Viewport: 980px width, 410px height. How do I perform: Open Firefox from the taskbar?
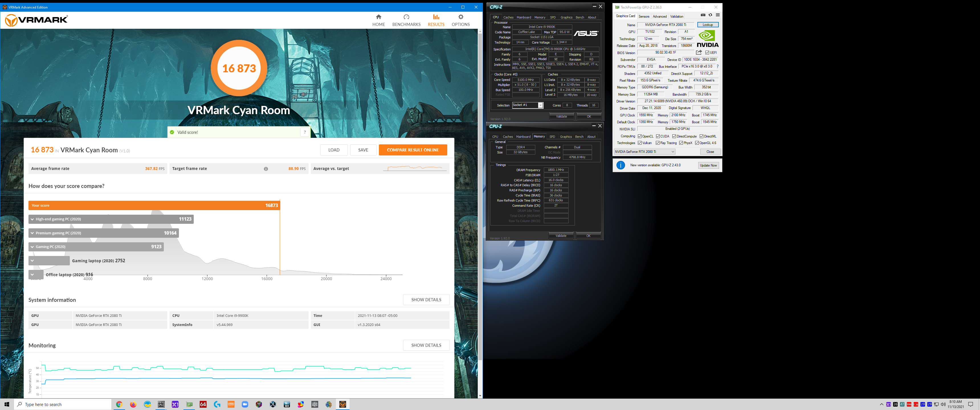click(x=133, y=404)
